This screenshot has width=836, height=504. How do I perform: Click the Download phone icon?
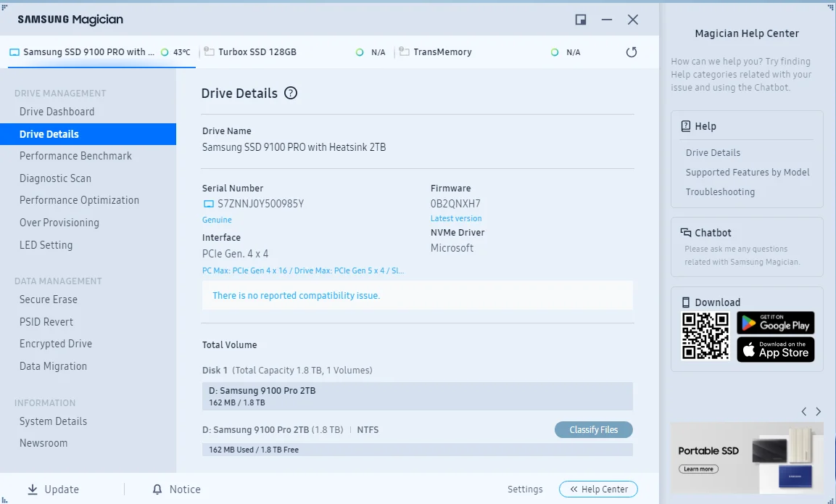click(x=686, y=302)
